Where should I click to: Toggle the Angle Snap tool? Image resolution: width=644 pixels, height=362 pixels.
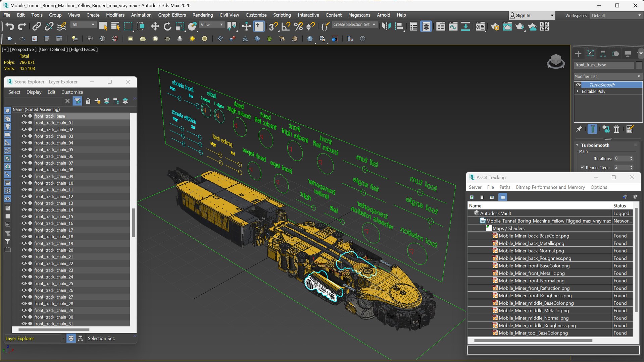tap(286, 26)
